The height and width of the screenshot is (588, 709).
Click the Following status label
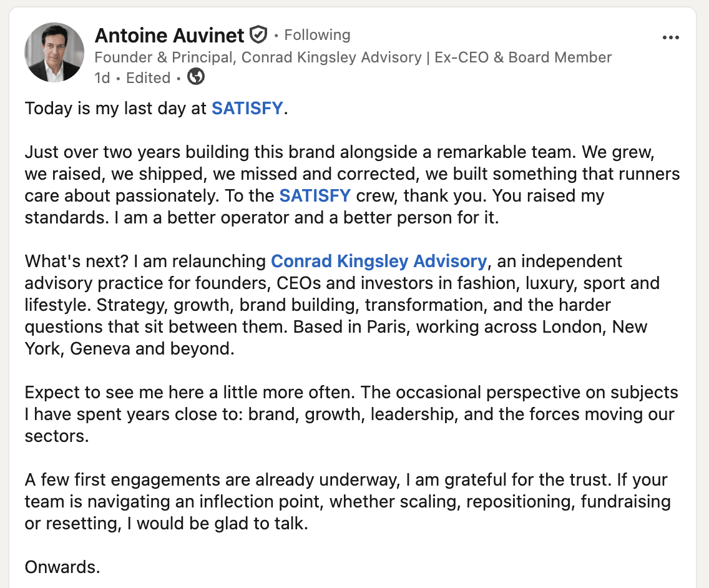(317, 35)
